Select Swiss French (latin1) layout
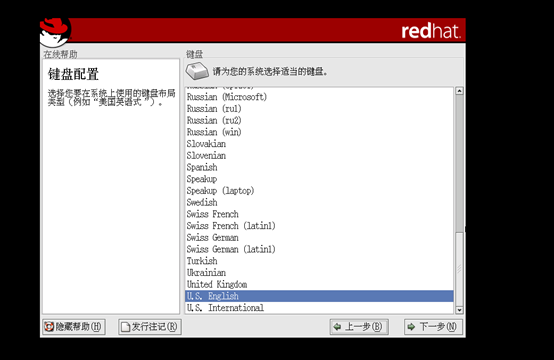Viewport: 554px width, 360px height. 319,225
